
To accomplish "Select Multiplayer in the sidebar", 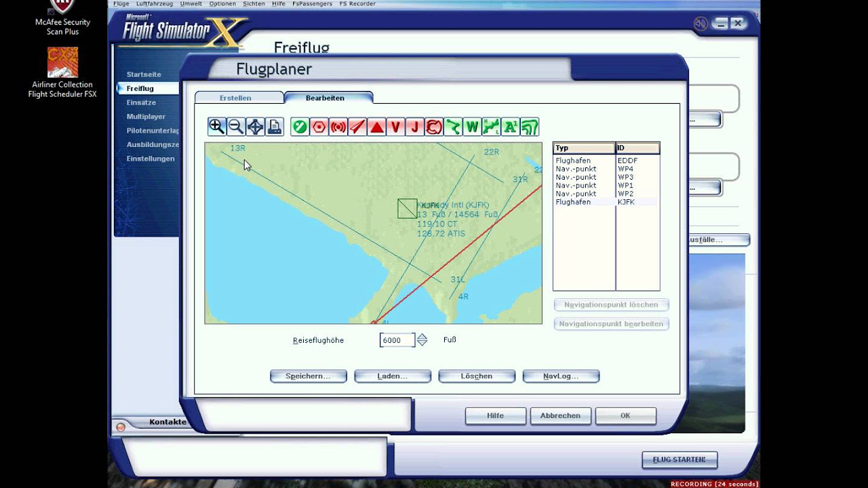I will click(x=146, y=117).
